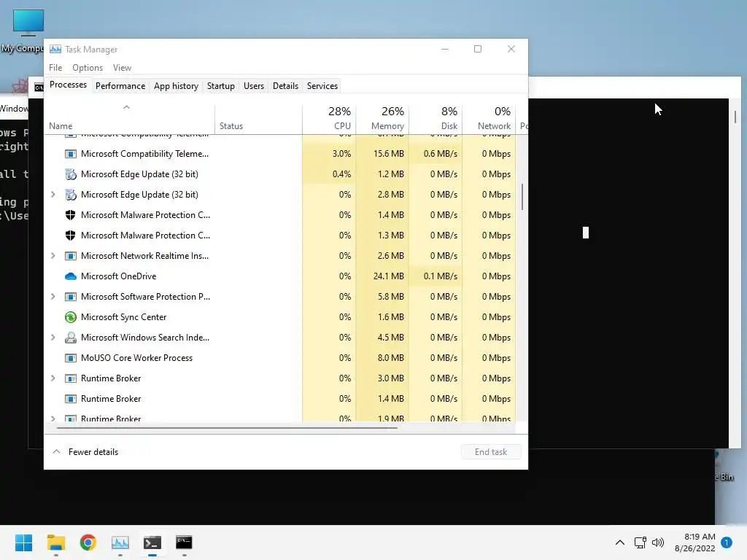This screenshot has height=560, width=747.
Task: Switch to the Startup tab
Action: tap(220, 86)
